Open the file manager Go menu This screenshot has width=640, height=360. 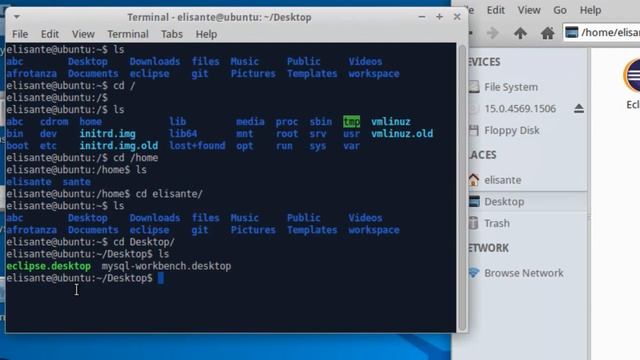(560, 10)
